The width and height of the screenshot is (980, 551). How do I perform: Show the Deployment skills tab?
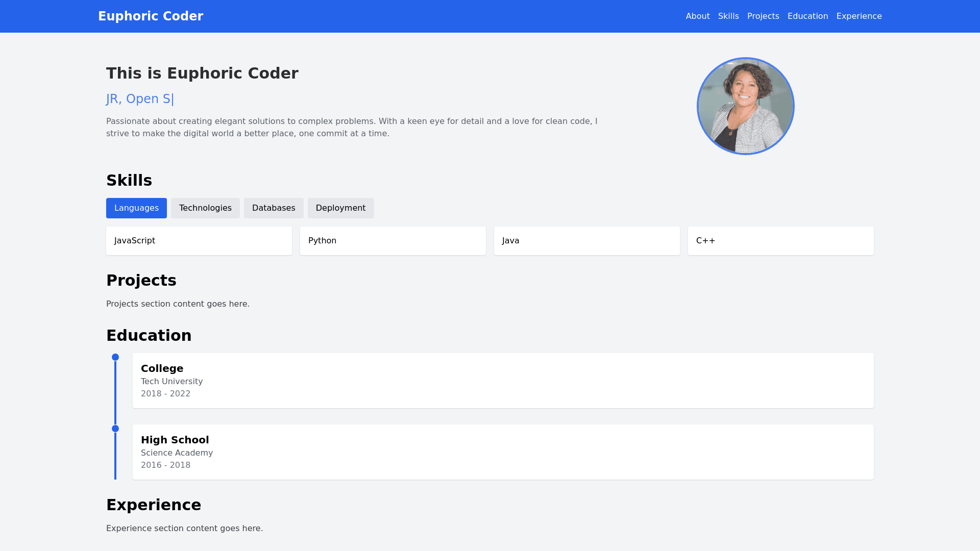(340, 208)
